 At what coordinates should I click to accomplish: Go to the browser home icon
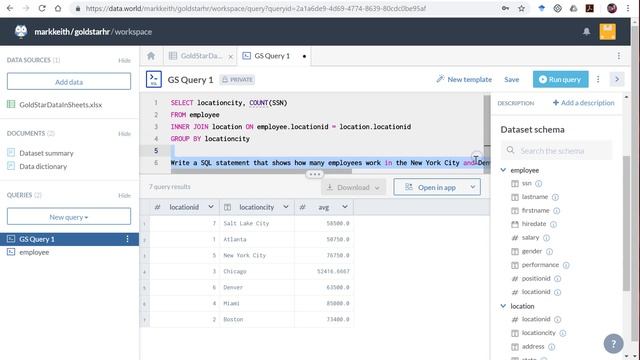click(x=58, y=8)
